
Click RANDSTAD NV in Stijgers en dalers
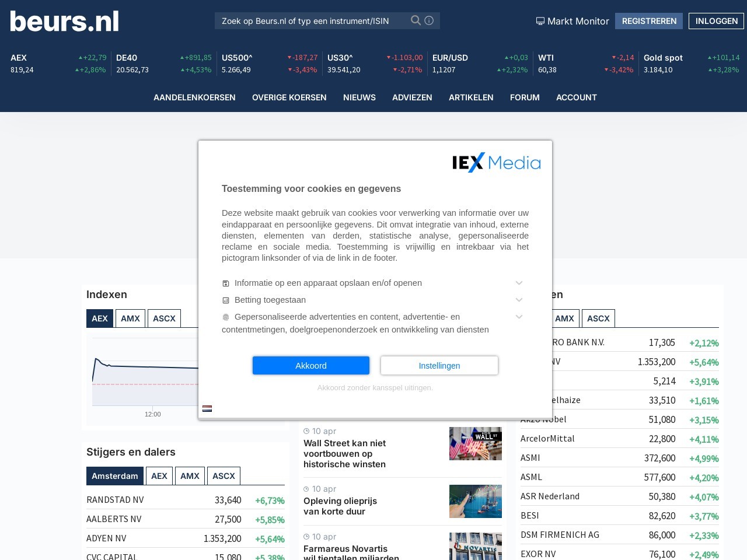click(x=115, y=500)
